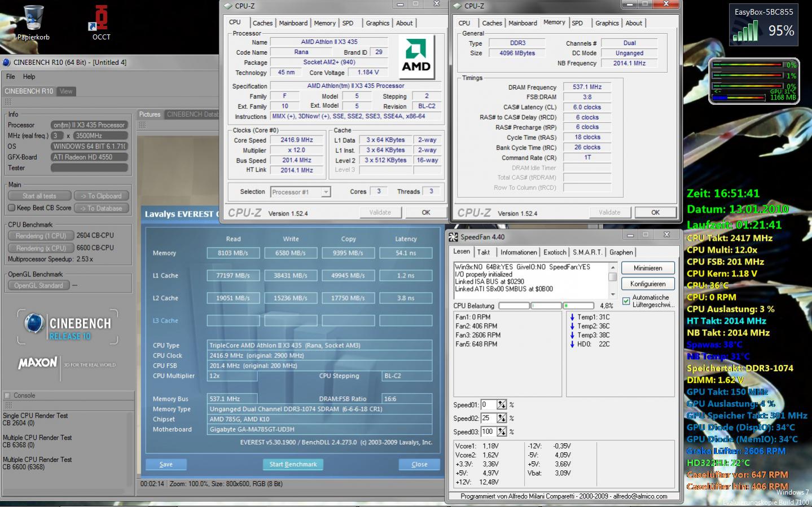This screenshot has width=812, height=507.
Task: Click the AMD logo in CPU-Z
Action: click(x=416, y=57)
